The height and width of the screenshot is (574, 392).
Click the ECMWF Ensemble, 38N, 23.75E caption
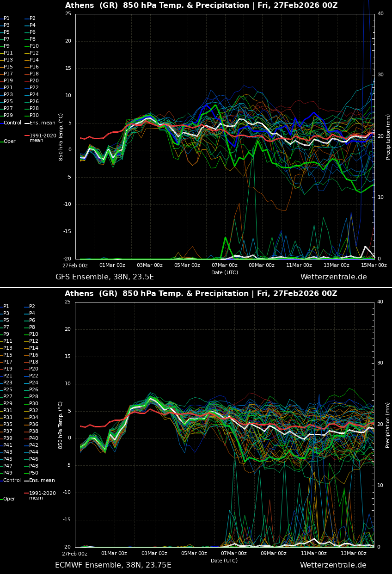click(x=113, y=565)
